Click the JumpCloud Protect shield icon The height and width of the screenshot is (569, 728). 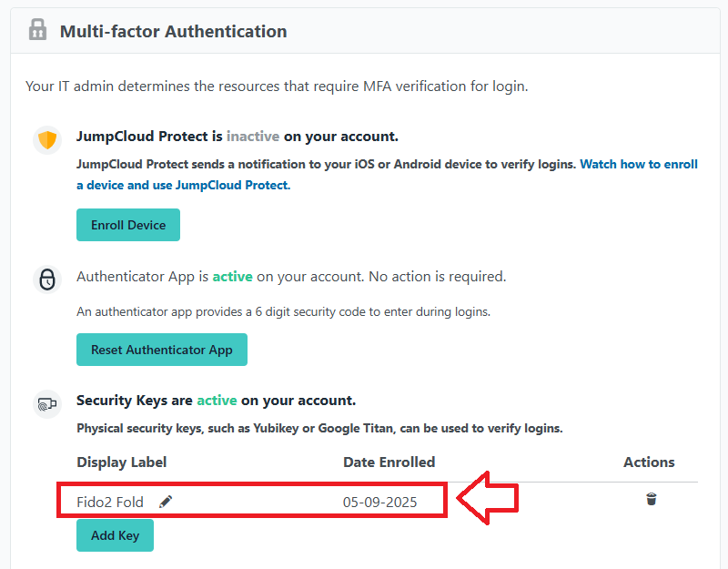tap(46, 140)
